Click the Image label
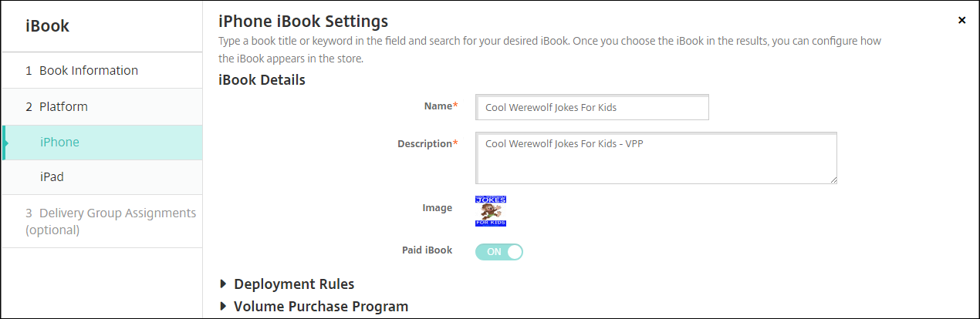Image resolution: width=980 pixels, height=319 pixels. pyautogui.click(x=438, y=207)
